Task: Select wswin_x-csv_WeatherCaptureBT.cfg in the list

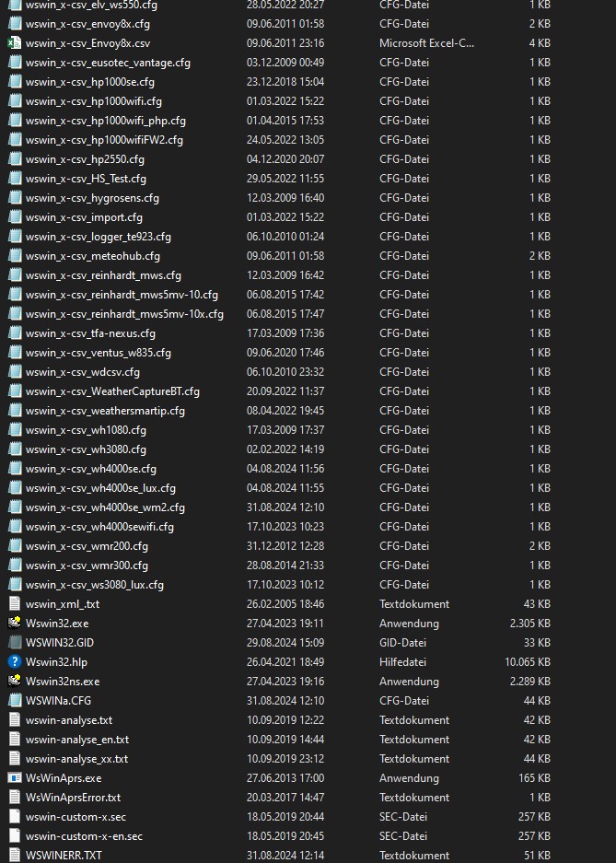Action: coord(112,391)
